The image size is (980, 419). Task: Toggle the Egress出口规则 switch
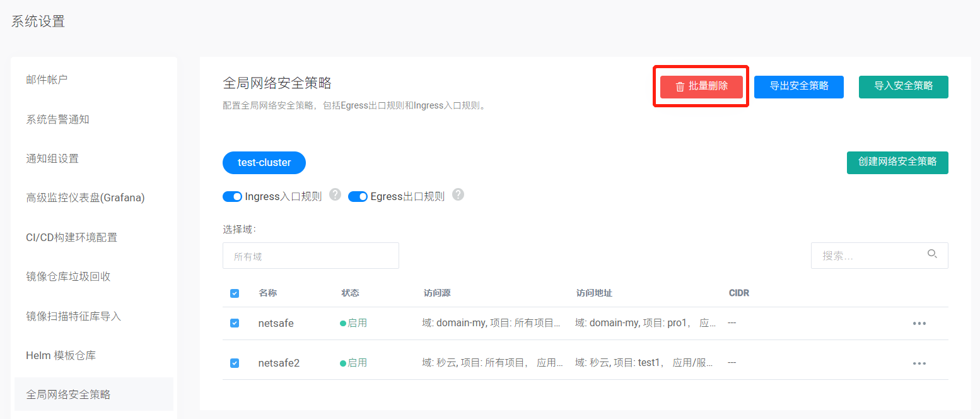click(x=358, y=197)
